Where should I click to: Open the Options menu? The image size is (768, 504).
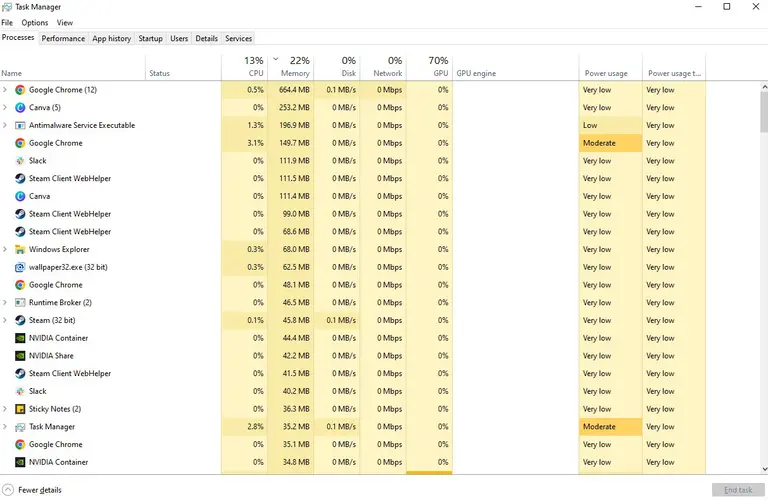35,22
